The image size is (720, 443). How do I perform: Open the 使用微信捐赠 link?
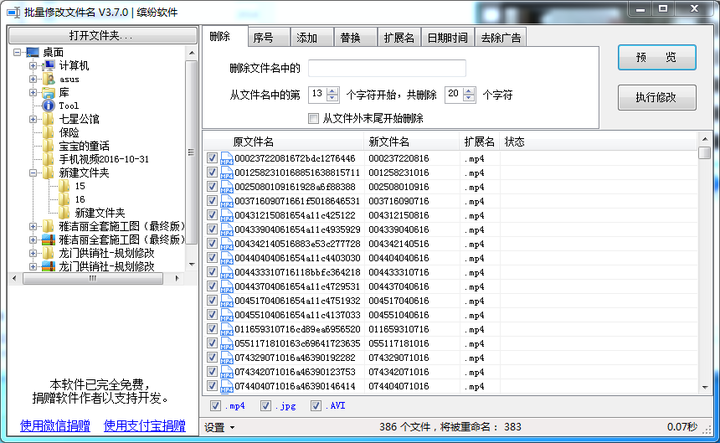[55, 426]
